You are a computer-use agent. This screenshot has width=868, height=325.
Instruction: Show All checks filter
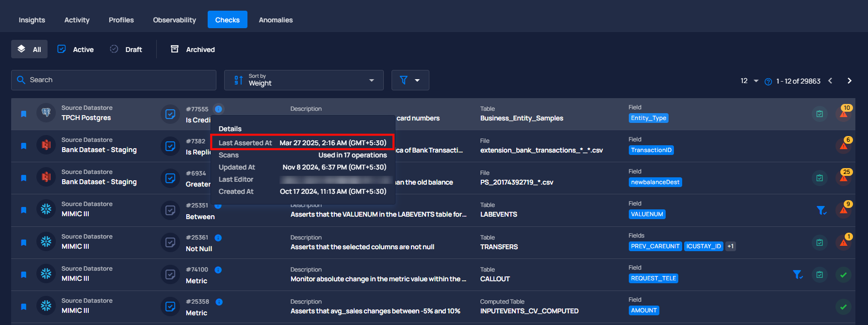pos(29,49)
